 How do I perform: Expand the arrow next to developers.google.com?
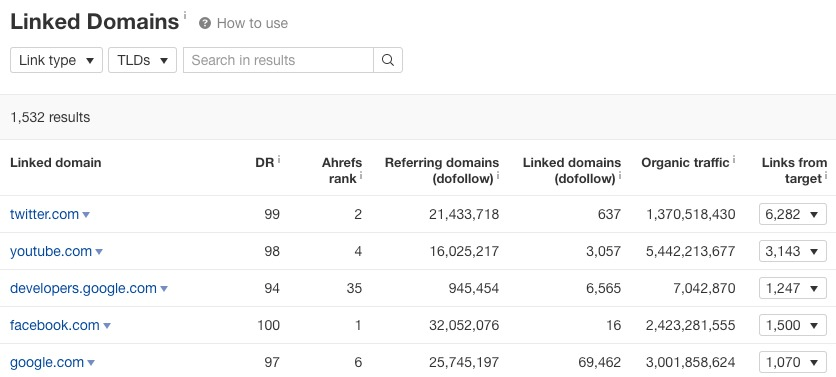coord(164,289)
